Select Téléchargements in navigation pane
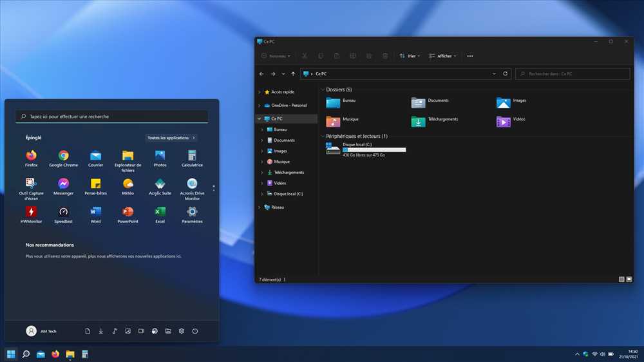The height and width of the screenshot is (362, 644). (x=289, y=173)
